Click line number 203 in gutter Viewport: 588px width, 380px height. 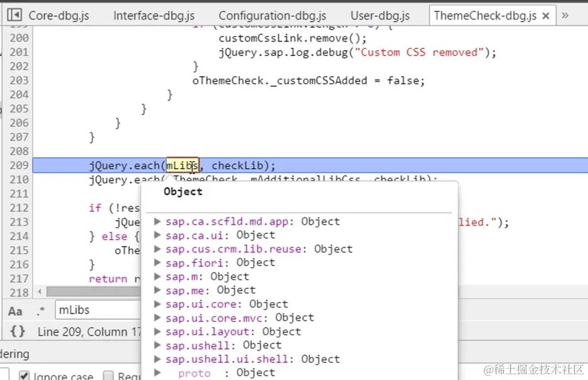pyautogui.click(x=19, y=80)
